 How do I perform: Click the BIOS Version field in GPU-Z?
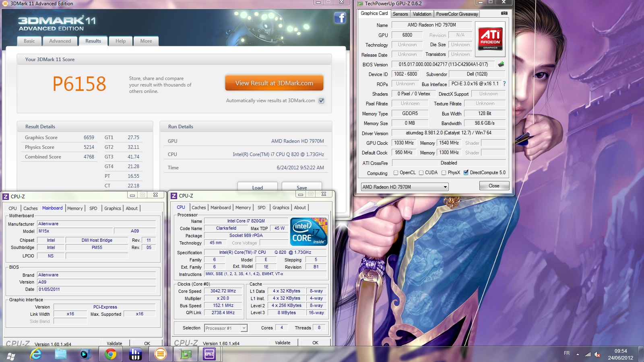tap(443, 64)
